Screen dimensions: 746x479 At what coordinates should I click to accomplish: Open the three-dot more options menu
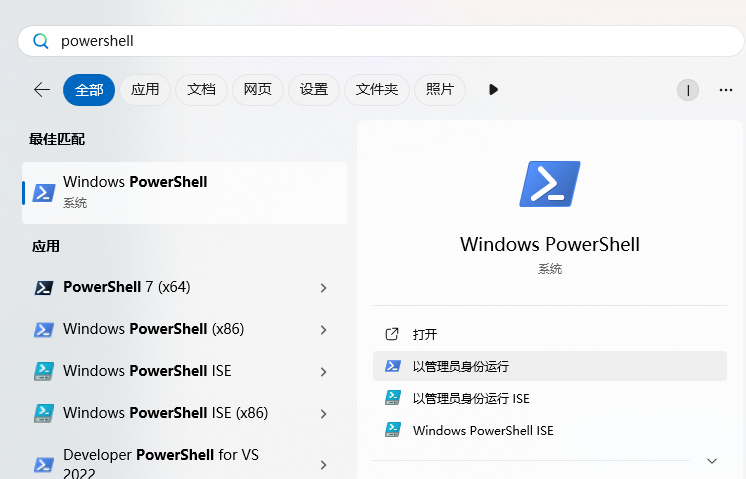(x=726, y=90)
